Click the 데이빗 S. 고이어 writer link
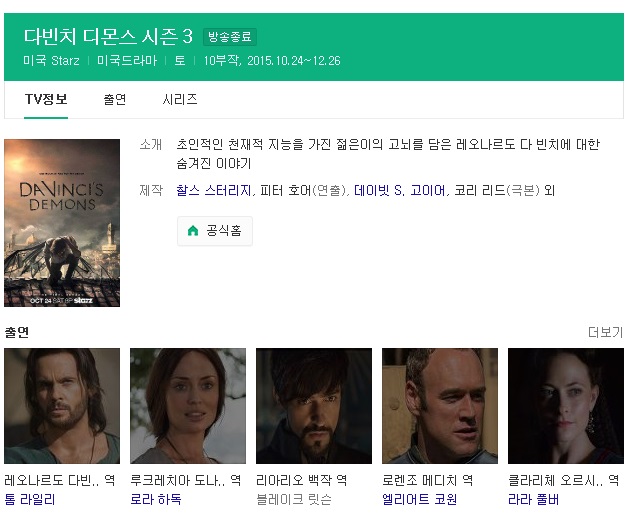 400,190
